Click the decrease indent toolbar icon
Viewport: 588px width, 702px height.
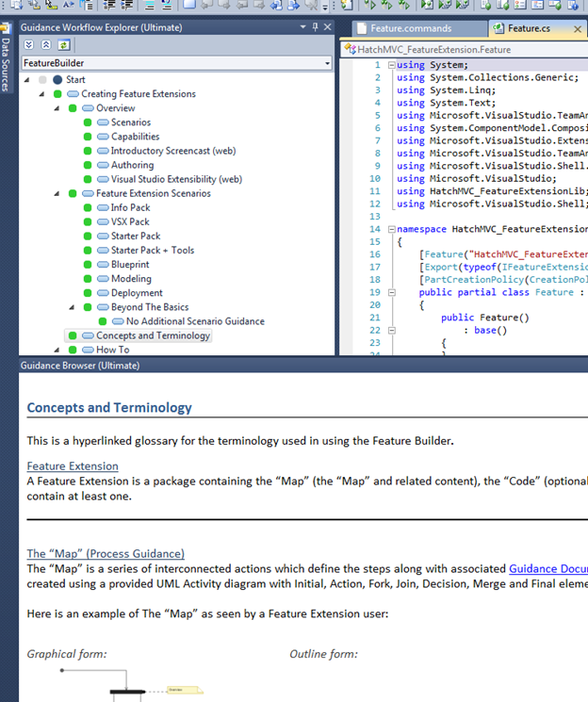[x=109, y=5]
